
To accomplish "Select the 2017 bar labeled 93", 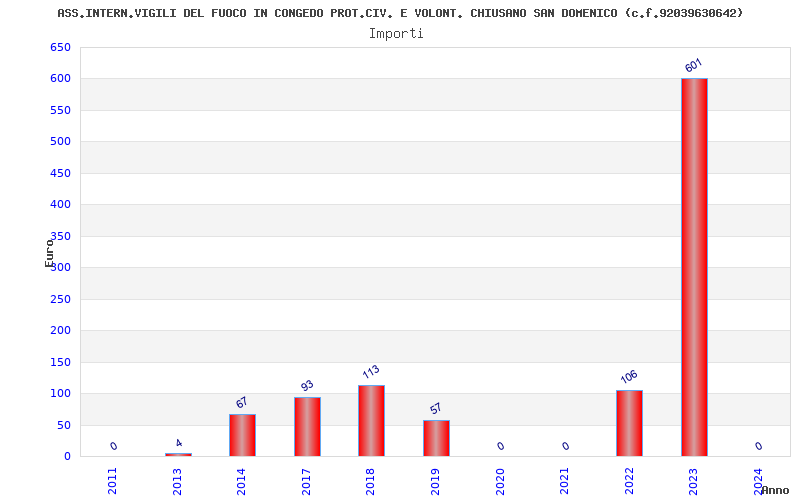I will pos(307,427).
